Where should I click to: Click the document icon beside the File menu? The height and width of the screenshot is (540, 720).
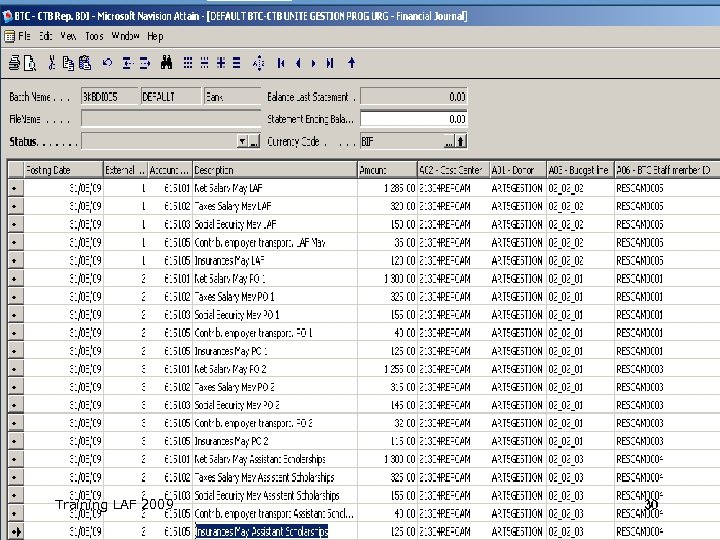pyautogui.click(x=9, y=36)
